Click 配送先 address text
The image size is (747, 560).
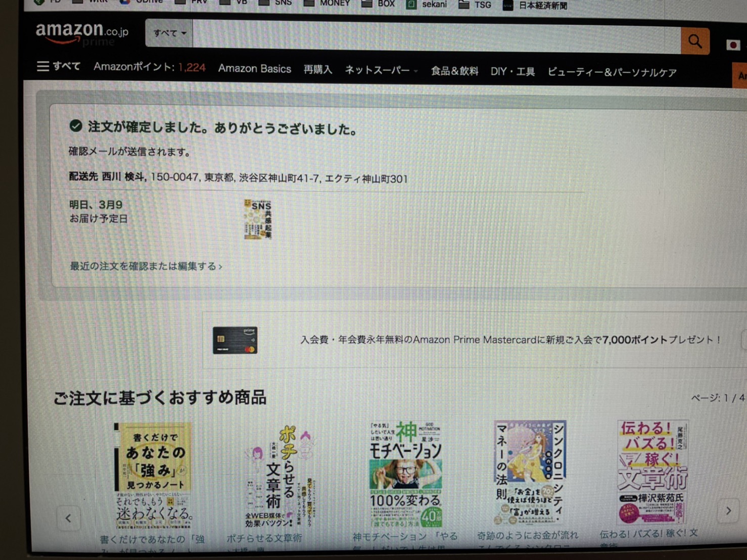pyautogui.click(x=238, y=177)
